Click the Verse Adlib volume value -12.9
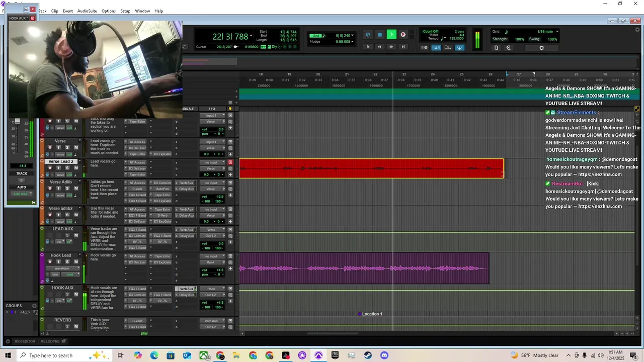 220,197
